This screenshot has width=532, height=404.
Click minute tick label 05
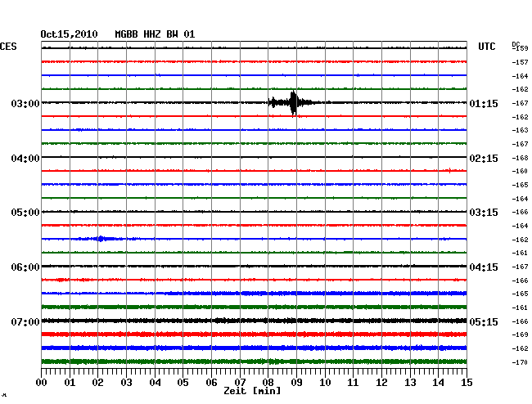pos(183,383)
